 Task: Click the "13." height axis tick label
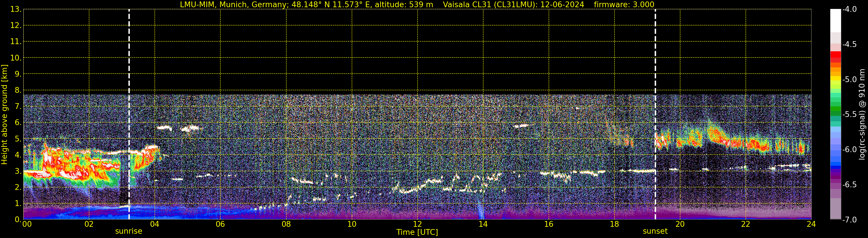[16, 10]
